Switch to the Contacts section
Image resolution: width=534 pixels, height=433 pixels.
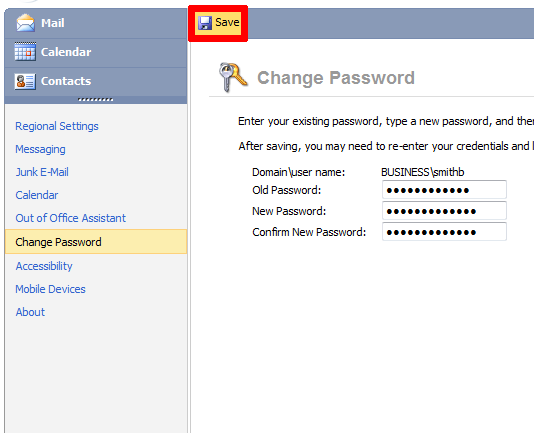(96, 81)
